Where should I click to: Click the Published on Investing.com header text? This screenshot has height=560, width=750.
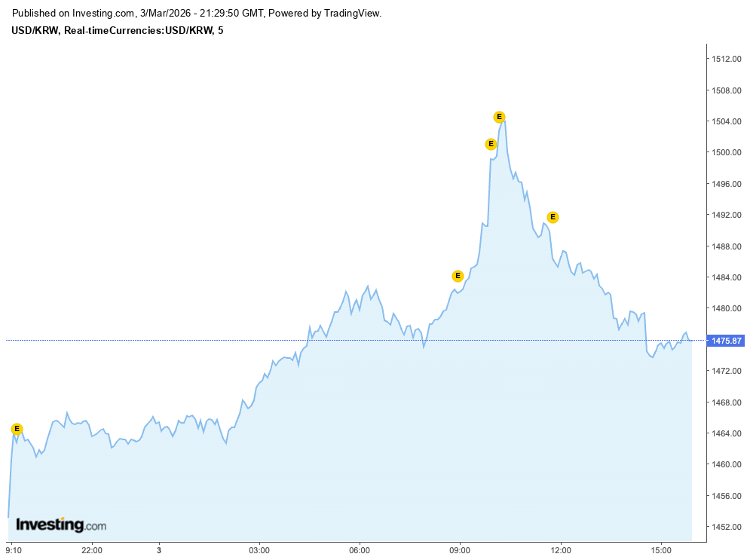pos(197,14)
